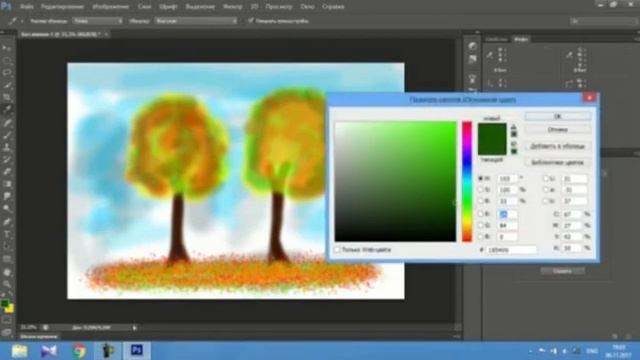Viewport: 640px width, 360px height.
Task: Select the Spot Healing Brush tool
Action: [7, 122]
